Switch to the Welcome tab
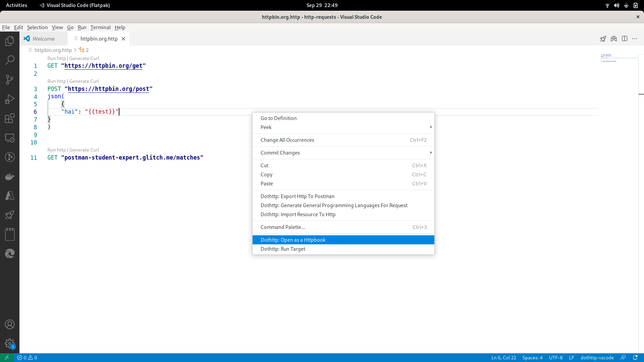 44,39
